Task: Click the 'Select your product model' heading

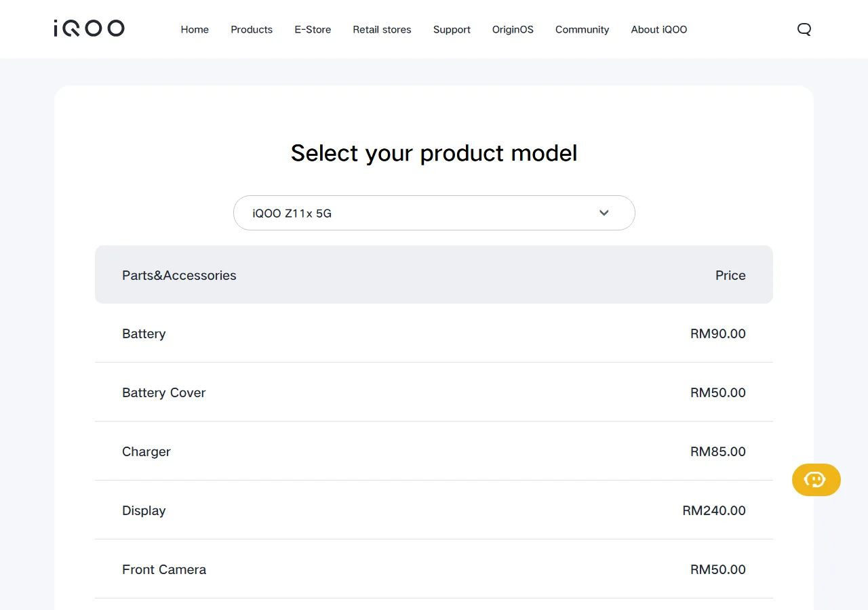Action: [434, 153]
